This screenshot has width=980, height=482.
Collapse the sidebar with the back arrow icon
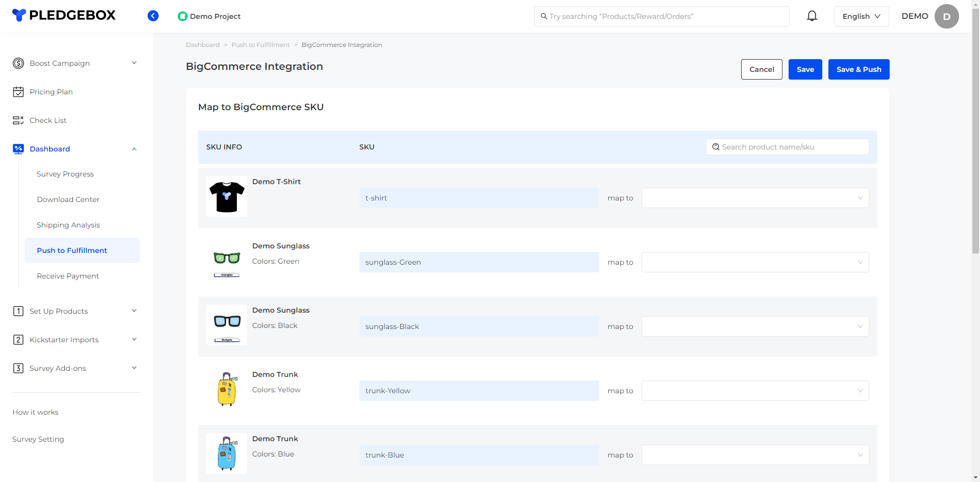pos(153,16)
